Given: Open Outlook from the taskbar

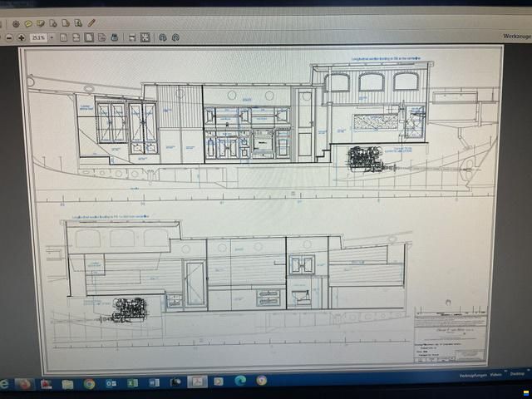Looking at the screenshot, I should coord(111,383).
